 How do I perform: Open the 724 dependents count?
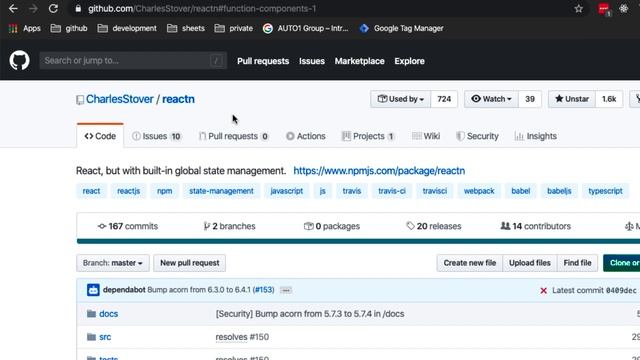coord(444,99)
